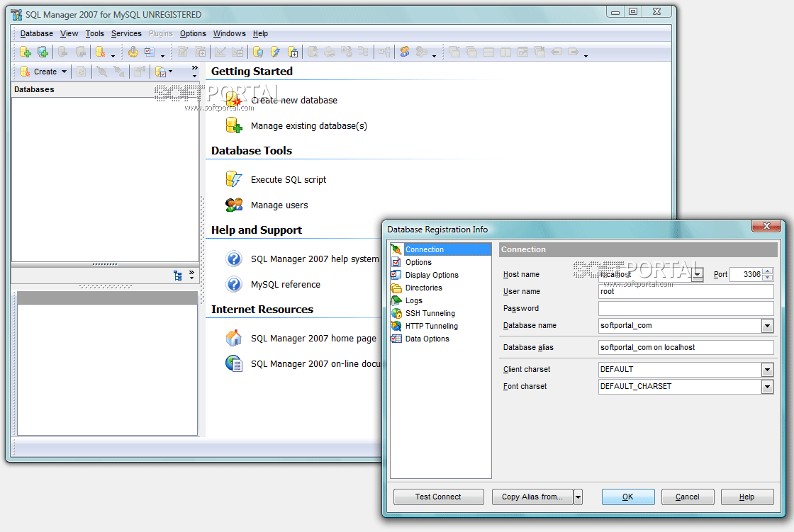794x532 pixels.
Task: Click the globe icon for on-line documentation
Action: 233,363
